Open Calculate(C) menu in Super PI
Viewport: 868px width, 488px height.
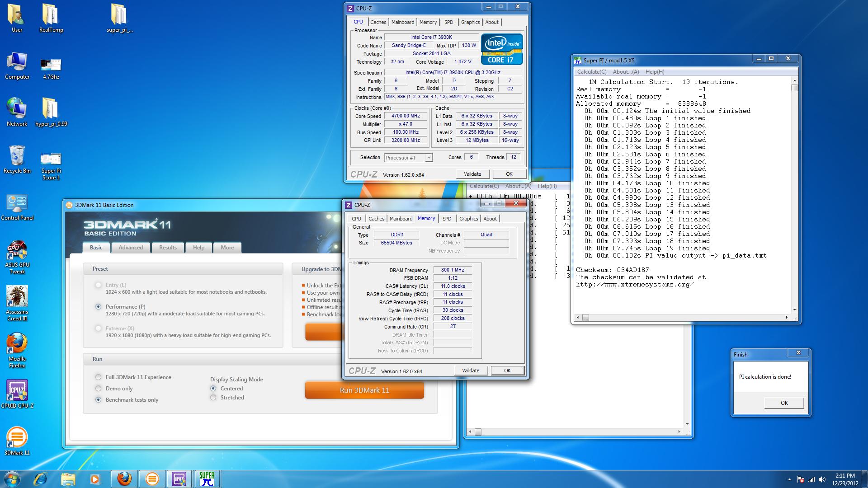tap(592, 72)
